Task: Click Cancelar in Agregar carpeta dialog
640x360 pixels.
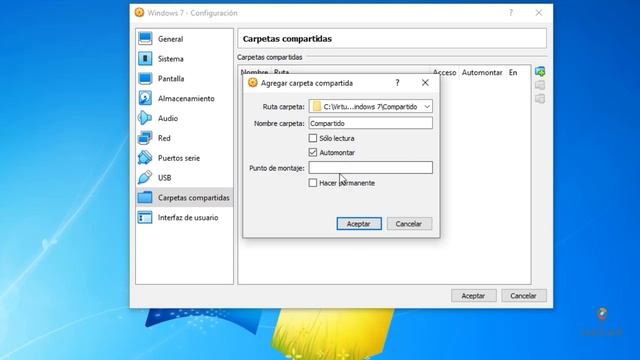Action: [409, 224]
